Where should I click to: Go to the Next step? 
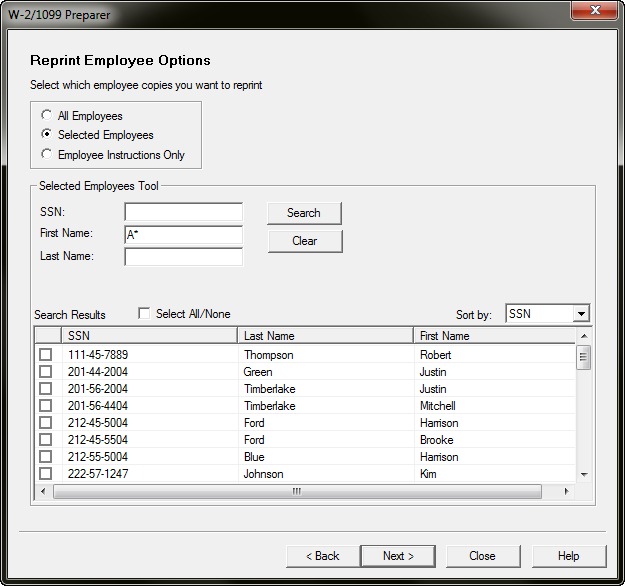(398, 556)
